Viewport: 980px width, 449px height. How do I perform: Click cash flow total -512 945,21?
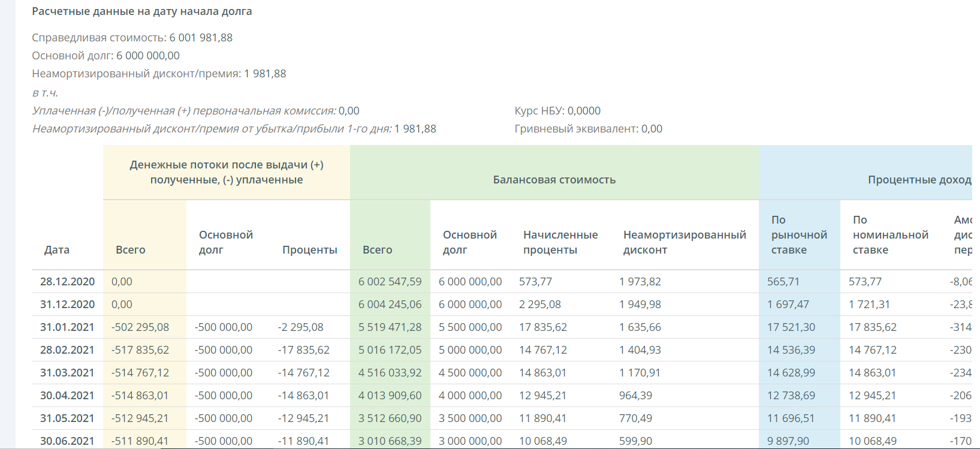(140, 418)
